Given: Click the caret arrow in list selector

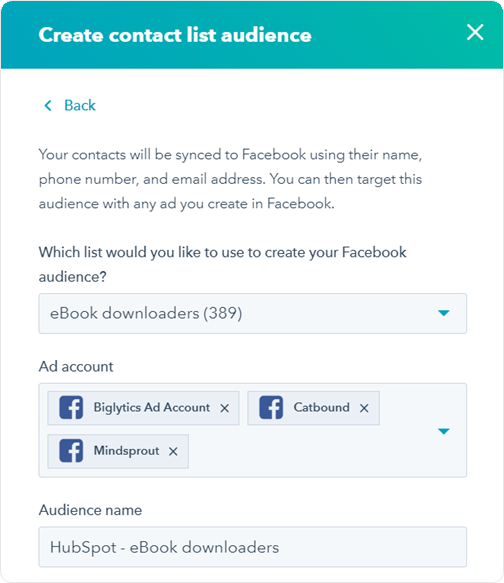Looking at the screenshot, I should 444,313.
